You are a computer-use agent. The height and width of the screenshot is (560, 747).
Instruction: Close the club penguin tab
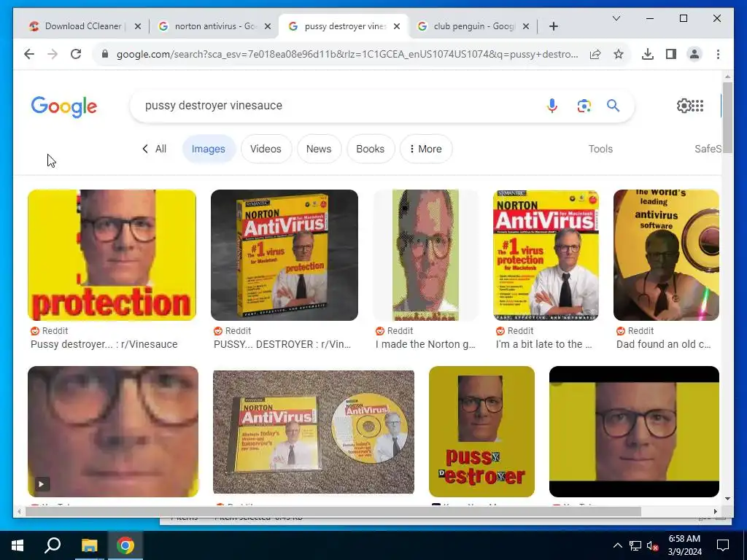point(526,26)
